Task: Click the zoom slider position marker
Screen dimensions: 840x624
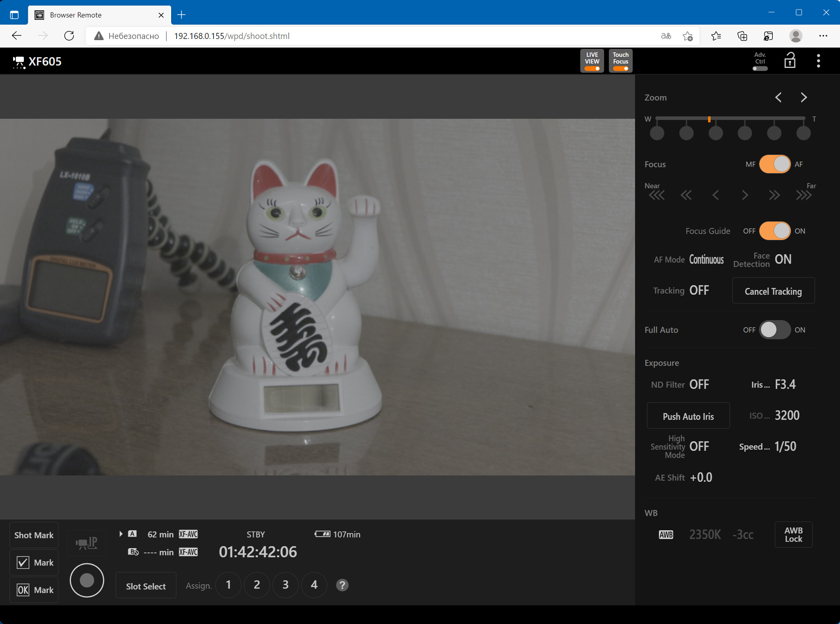Action: (709, 119)
